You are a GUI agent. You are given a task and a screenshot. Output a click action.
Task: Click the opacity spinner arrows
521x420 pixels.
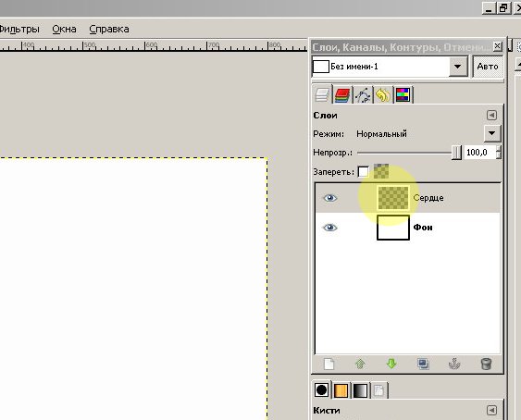499,153
